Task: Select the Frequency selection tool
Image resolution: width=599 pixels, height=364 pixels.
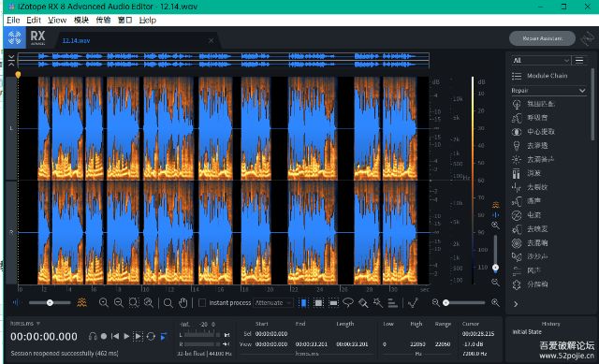Action: 333,303
